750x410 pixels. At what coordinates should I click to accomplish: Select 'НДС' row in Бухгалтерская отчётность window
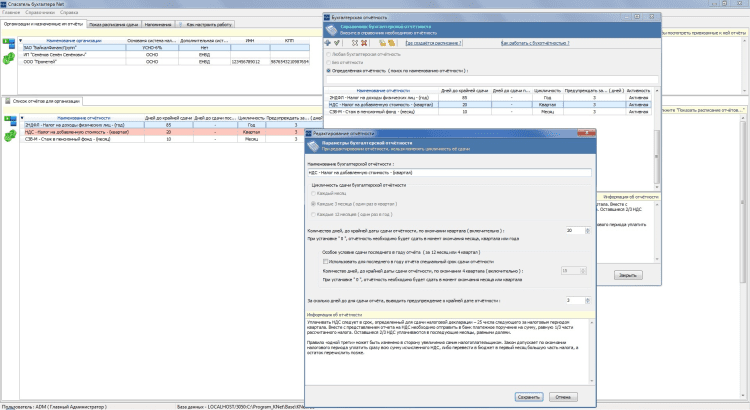coord(489,104)
